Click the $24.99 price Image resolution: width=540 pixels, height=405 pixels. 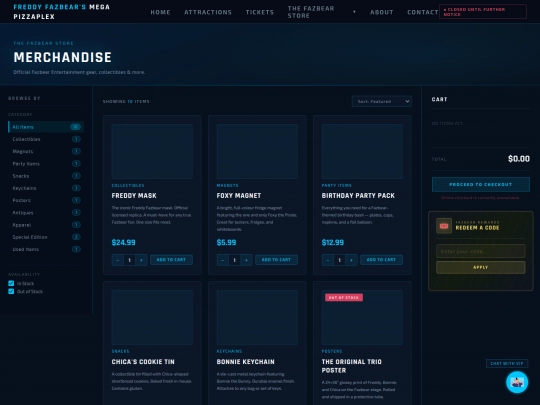click(x=124, y=242)
